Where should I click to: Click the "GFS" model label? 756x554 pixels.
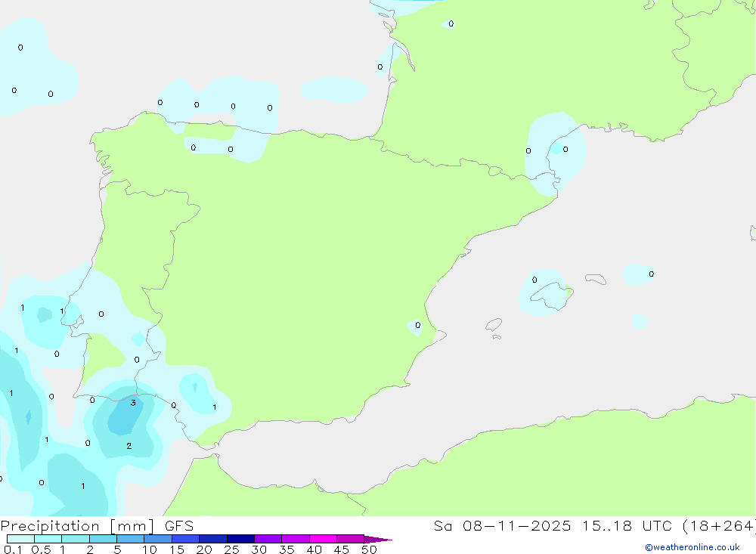coord(179,525)
